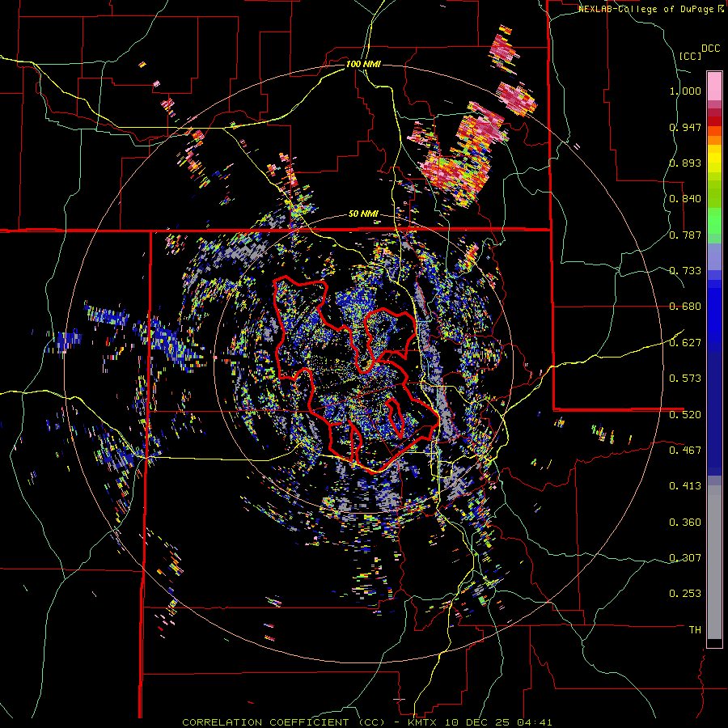Click the KMTX station identifier in caption
Viewport: 728px width, 728px height.
(423, 722)
